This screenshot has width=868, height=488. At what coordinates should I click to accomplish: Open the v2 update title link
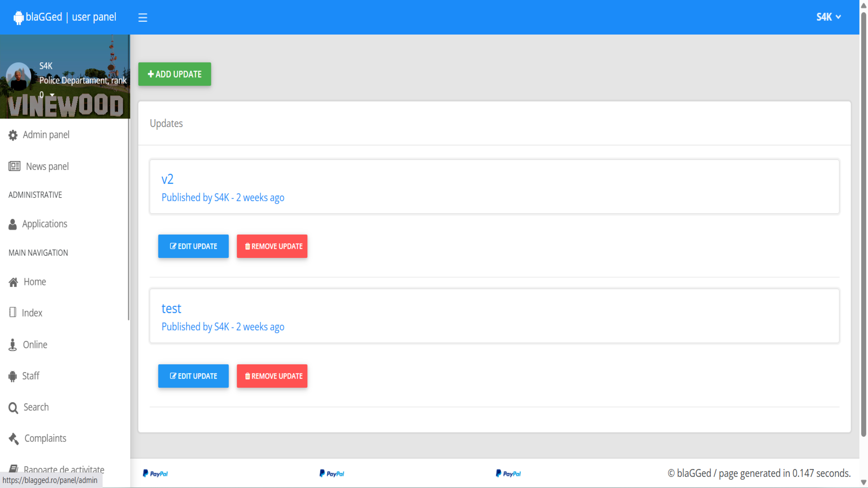pyautogui.click(x=167, y=179)
